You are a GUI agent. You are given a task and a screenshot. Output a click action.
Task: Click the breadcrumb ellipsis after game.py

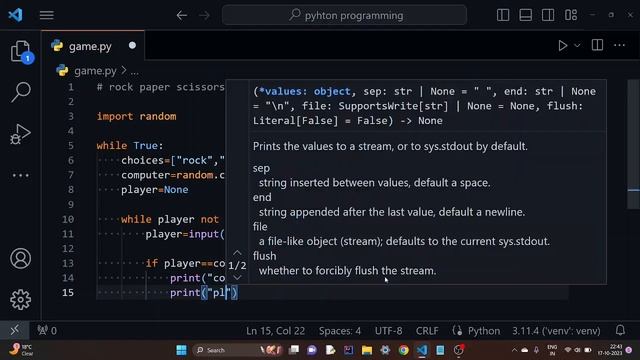point(134,71)
